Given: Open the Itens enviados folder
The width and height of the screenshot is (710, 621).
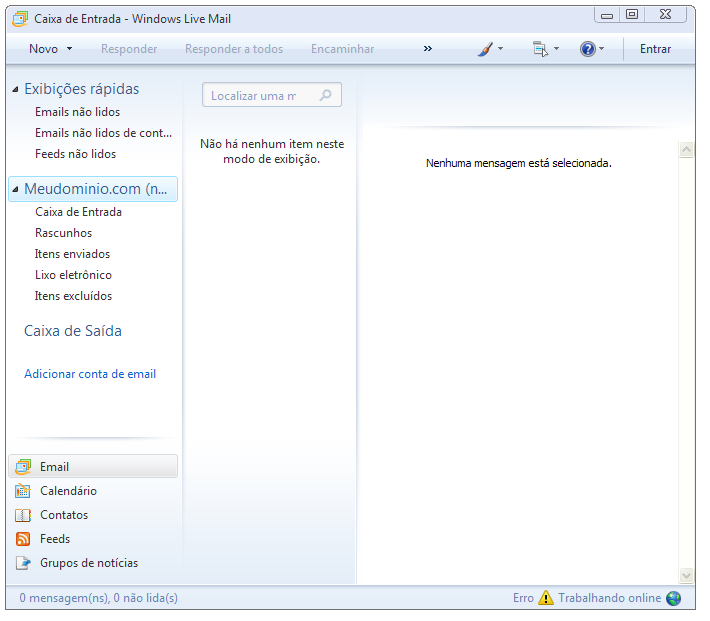Looking at the screenshot, I should point(72,254).
